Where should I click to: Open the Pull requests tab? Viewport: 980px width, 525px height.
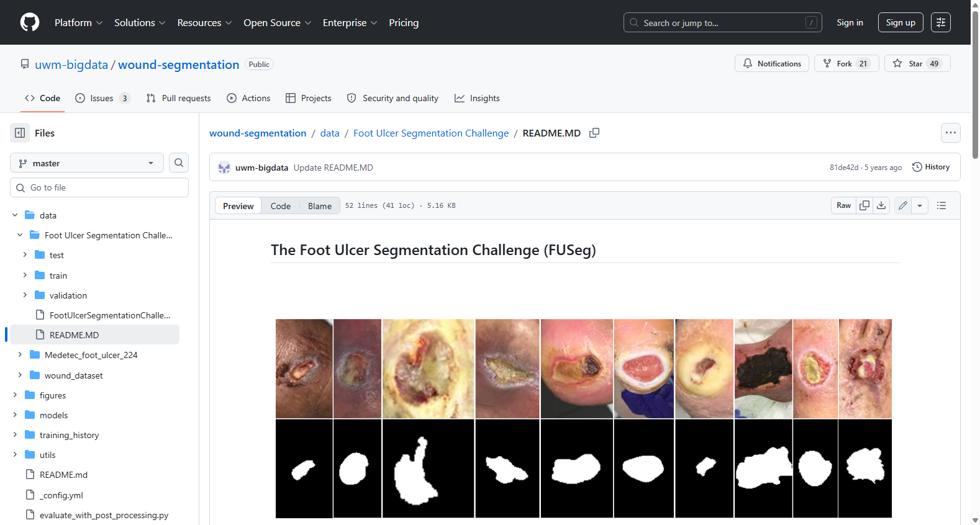pyautogui.click(x=179, y=98)
